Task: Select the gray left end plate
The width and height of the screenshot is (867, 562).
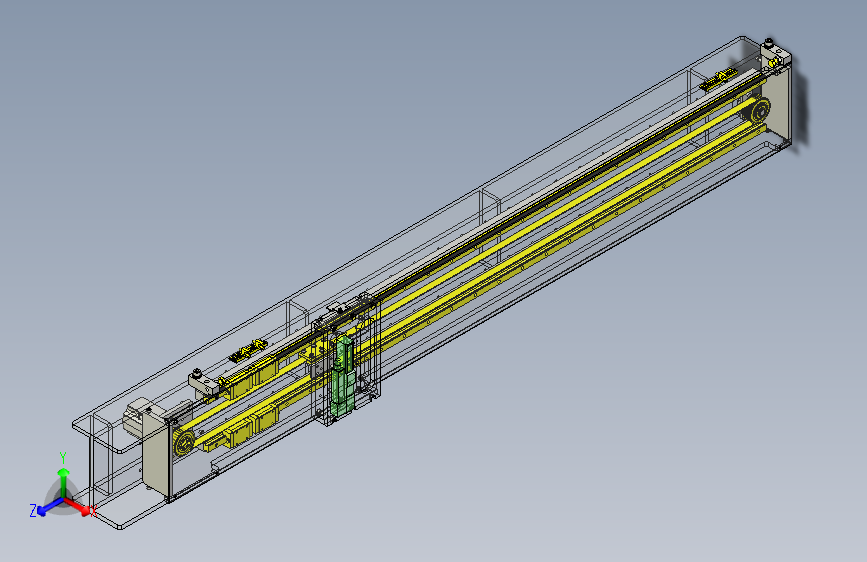Action: pyautogui.click(x=156, y=458)
